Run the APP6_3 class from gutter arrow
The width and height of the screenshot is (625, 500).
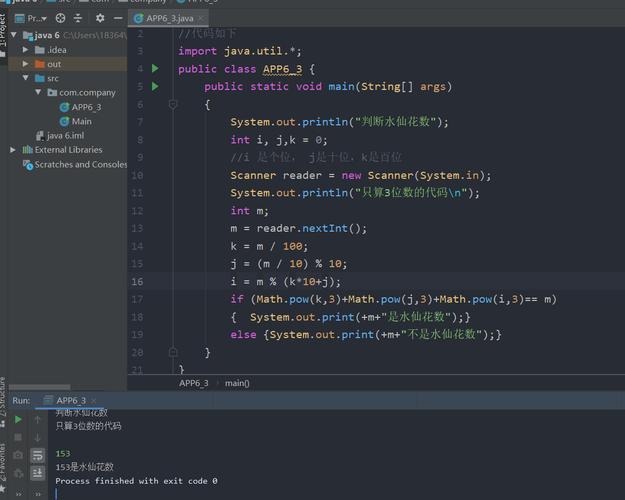click(x=155, y=69)
